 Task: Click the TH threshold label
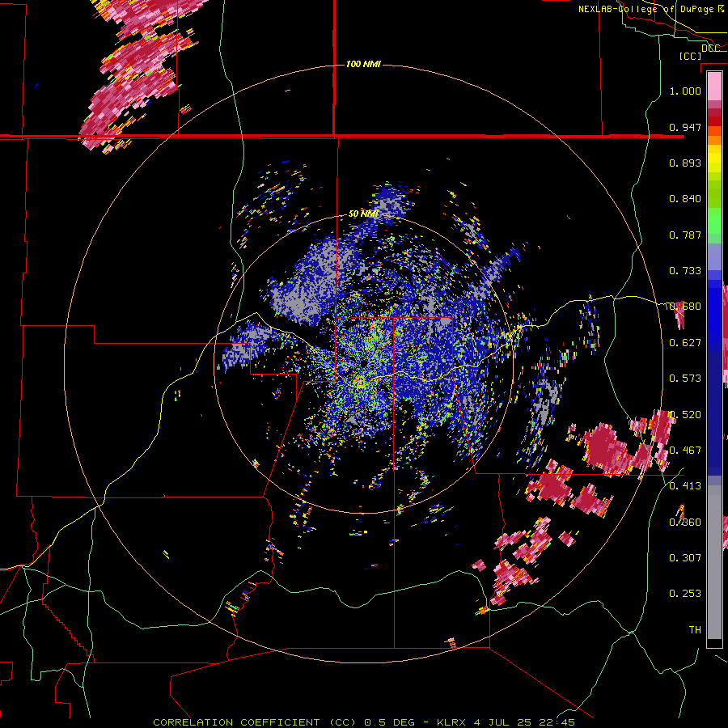695,630
